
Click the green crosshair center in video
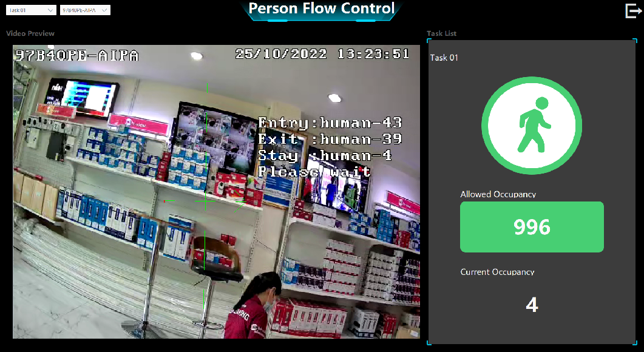(x=205, y=200)
